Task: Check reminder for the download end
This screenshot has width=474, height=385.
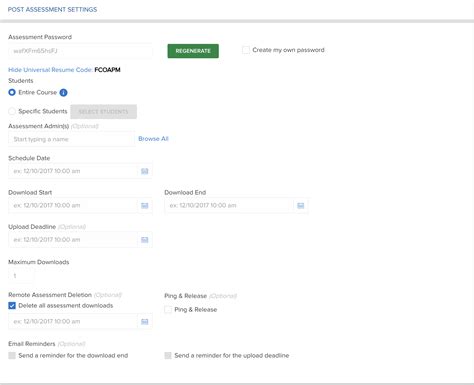Action: [x=12, y=356]
